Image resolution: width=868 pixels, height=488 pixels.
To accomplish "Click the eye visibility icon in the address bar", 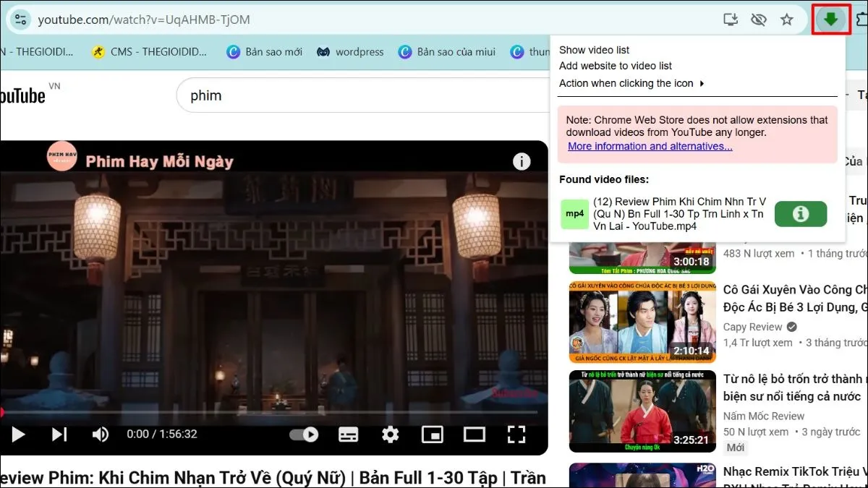I will click(758, 20).
